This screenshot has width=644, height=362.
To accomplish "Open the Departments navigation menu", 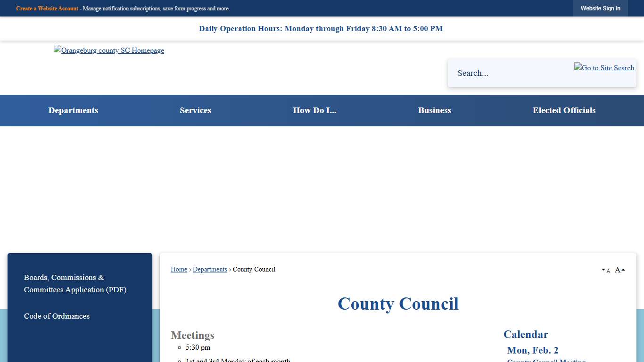I will (x=73, y=110).
